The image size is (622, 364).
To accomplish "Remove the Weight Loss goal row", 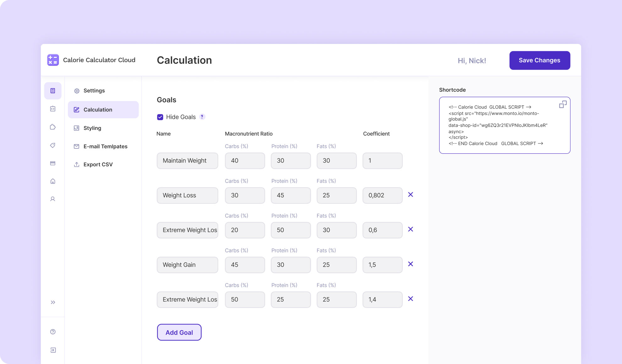I will pos(411,195).
